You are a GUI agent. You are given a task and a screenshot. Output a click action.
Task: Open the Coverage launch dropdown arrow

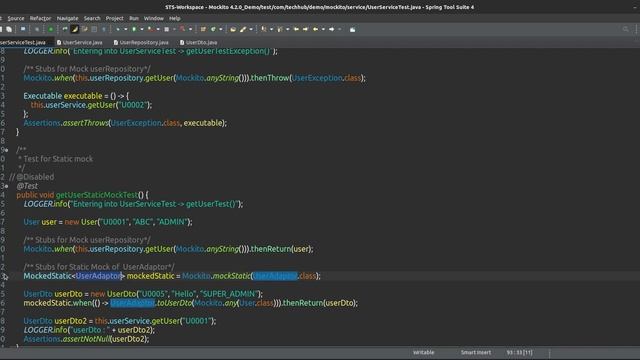pos(158,29)
